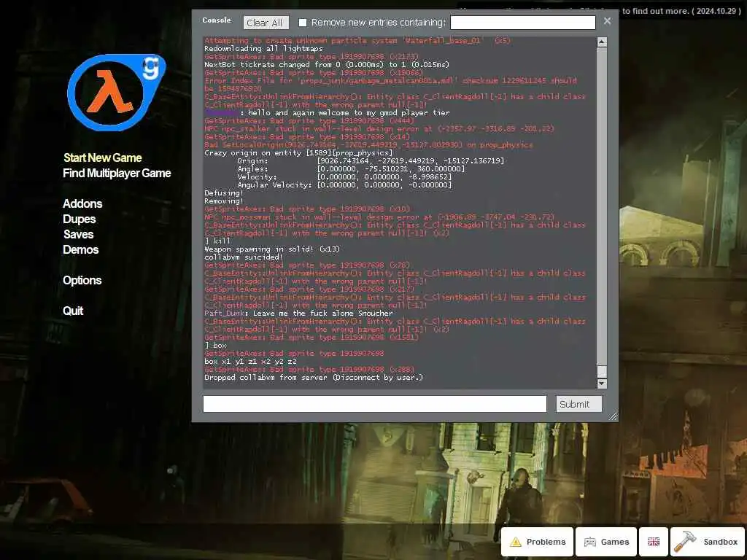Click the 'NPC npc_stalker stuck in wall' line
This screenshot has height=560, width=747.
(x=379, y=128)
